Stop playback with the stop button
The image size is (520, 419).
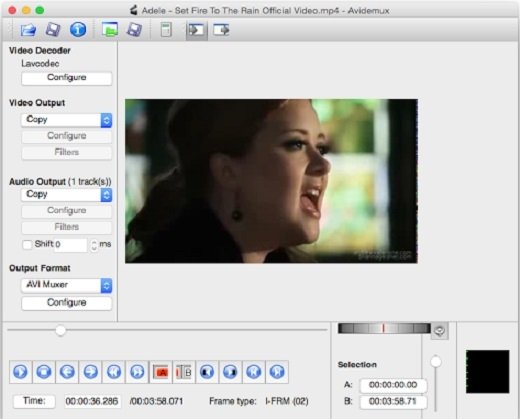pyautogui.click(x=44, y=372)
